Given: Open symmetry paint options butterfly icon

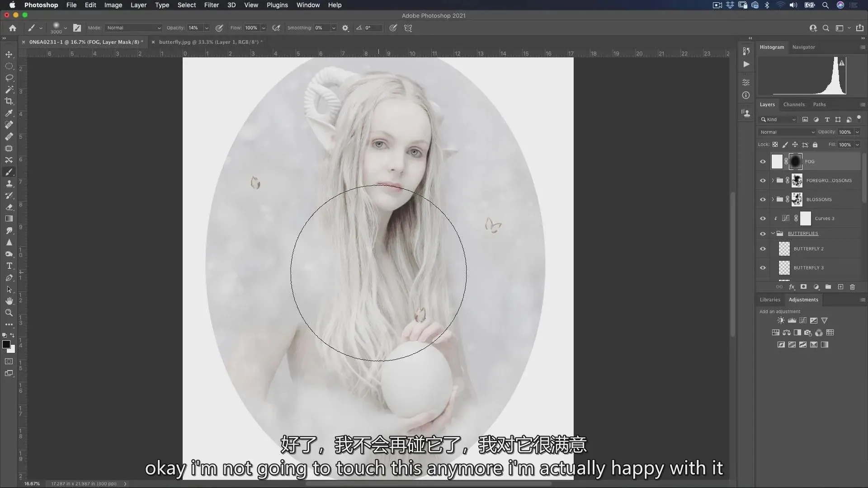Looking at the screenshot, I should coord(408,28).
